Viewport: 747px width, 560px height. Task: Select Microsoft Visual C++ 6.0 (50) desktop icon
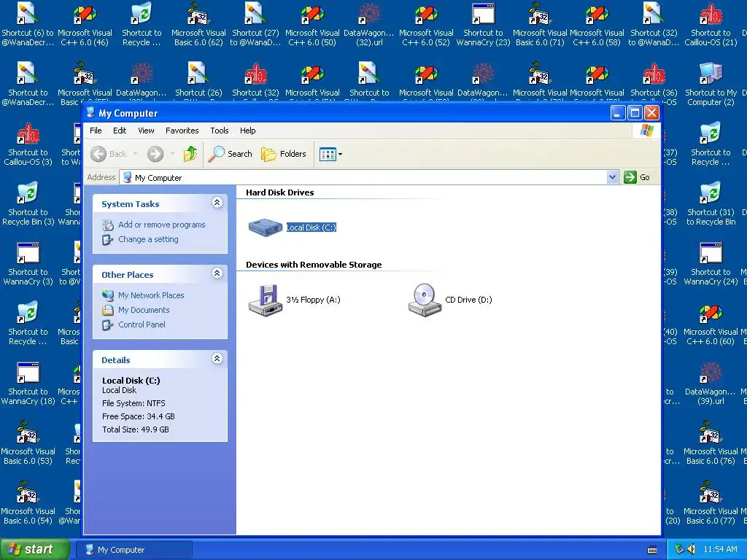[x=312, y=25]
